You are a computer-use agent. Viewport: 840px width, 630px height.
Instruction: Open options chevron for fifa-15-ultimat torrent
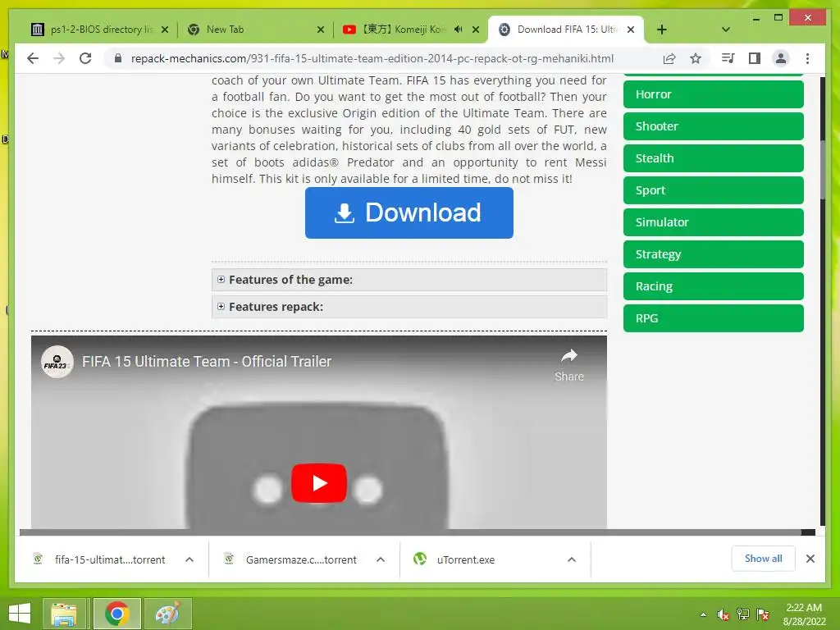[189, 559]
